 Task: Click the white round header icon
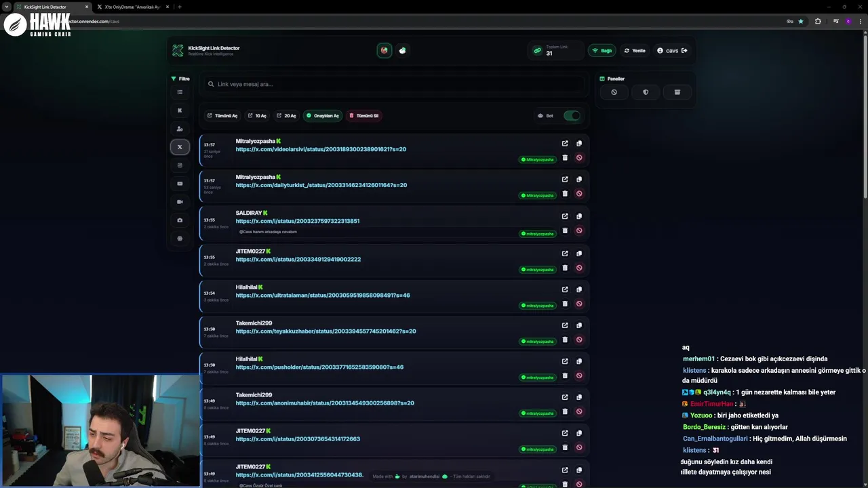(x=402, y=50)
